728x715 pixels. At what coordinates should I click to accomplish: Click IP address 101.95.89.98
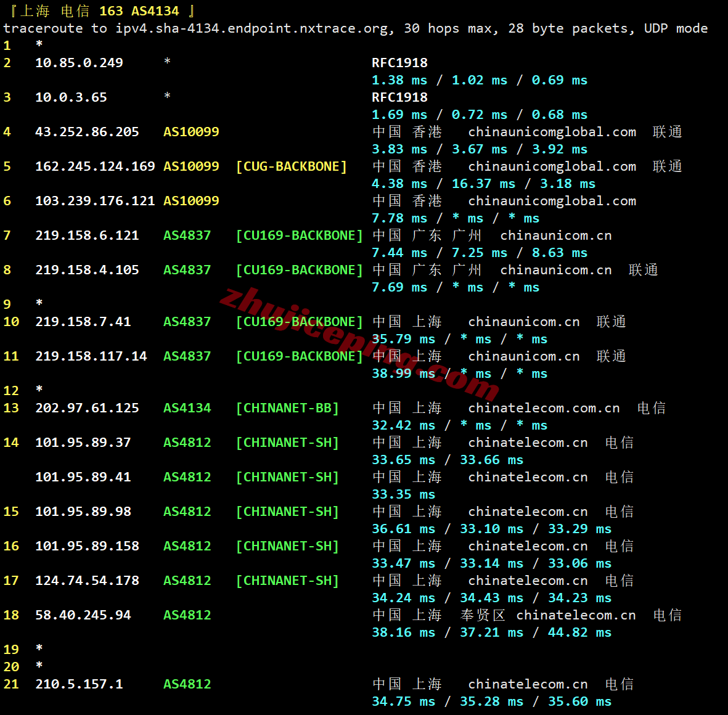83,511
